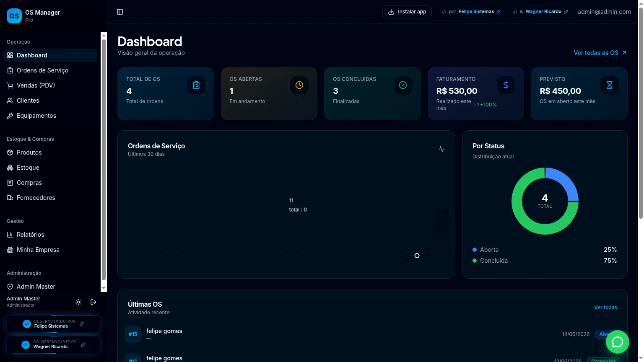This screenshot has width=644, height=362.
Task: Click the sidebar scrollbar up arrow
Action: 104,35
